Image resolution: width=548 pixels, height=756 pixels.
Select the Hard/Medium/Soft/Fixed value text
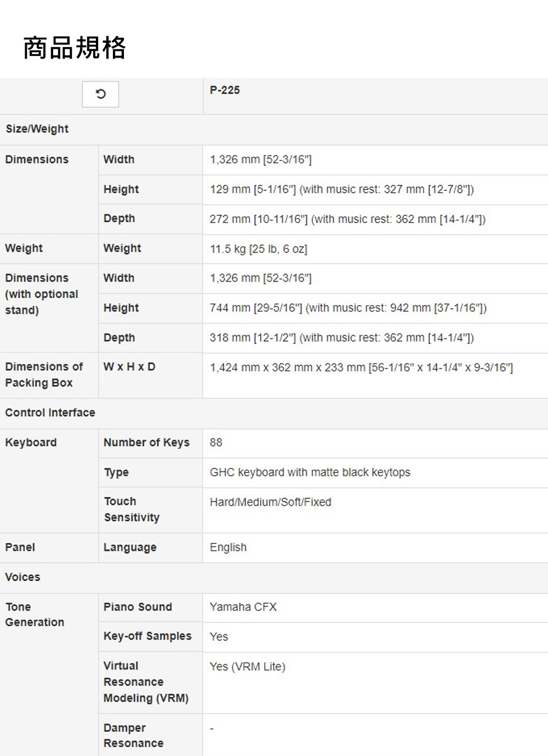(270, 502)
